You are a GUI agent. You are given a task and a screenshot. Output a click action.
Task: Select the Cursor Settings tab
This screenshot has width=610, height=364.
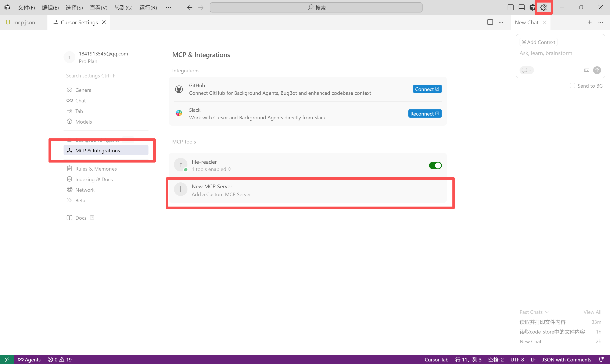point(79,22)
